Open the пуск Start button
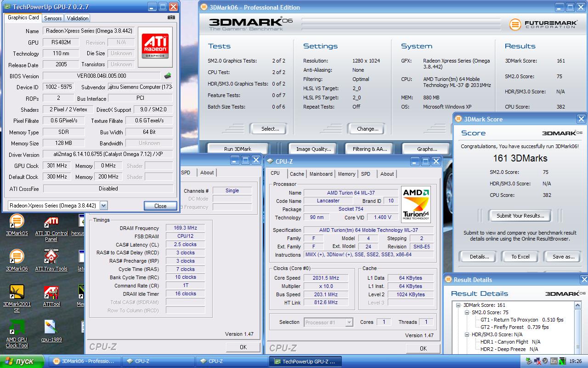The height and width of the screenshot is (368, 588). point(22,361)
